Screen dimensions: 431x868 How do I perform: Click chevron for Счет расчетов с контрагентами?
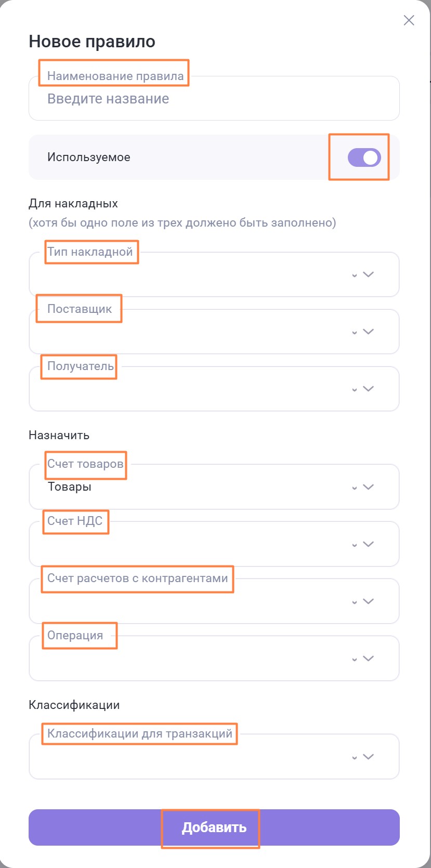368,601
